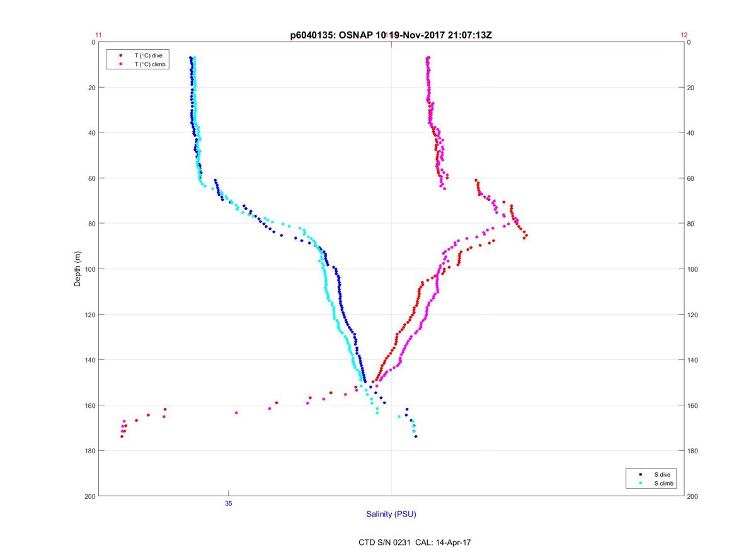The width and height of the screenshot is (756, 558).
Task: Click the blue S dive legend marker
Action: point(640,474)
